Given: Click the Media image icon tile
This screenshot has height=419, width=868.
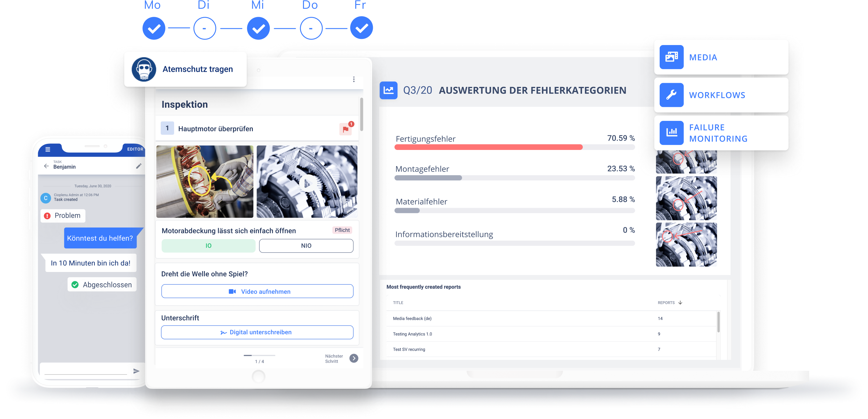Looking at the screenshot, I should pos(671,57).
